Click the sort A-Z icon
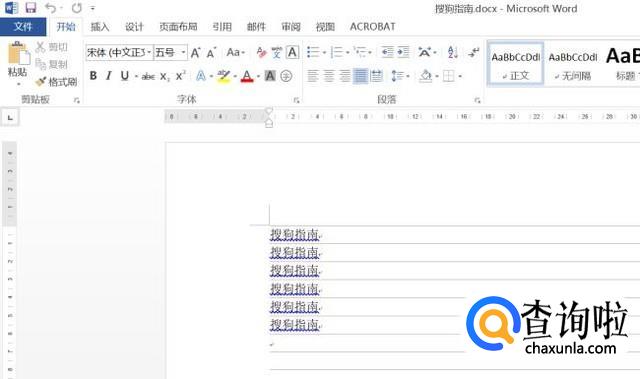This screenshot has height=379, width=640. pos(452,52)
